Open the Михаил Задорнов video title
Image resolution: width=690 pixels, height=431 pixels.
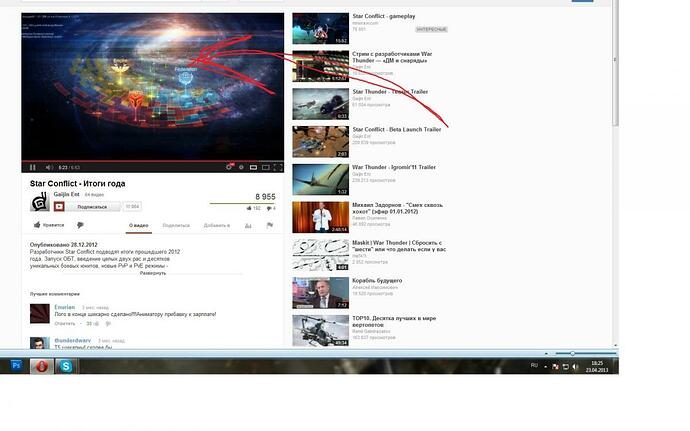pos(397,208)
